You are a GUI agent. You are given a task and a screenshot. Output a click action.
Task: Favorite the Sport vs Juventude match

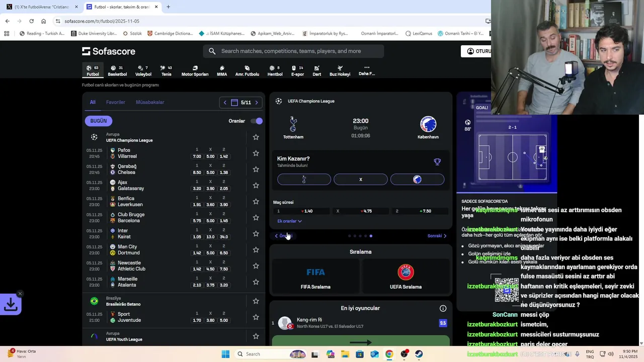[256, 317]
